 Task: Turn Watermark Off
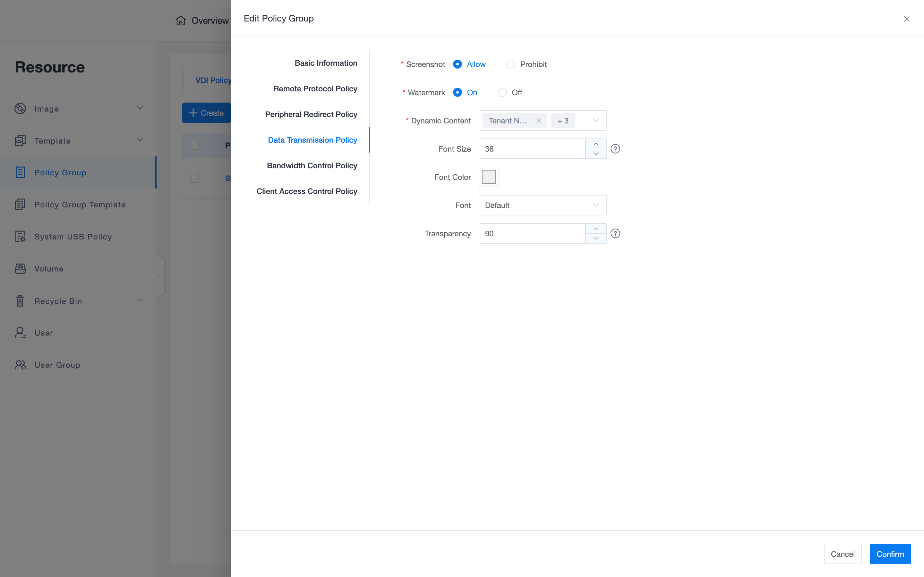(502, 92)
